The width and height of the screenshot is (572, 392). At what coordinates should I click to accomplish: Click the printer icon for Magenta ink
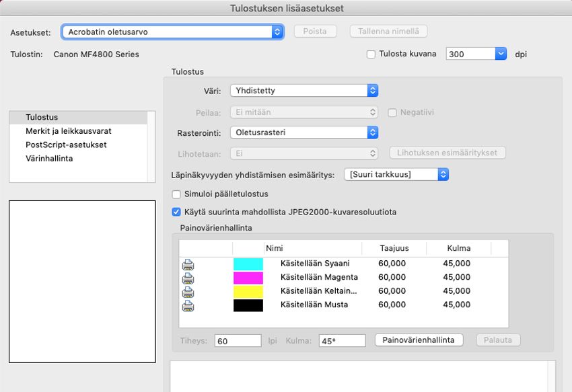click(188, 278)
